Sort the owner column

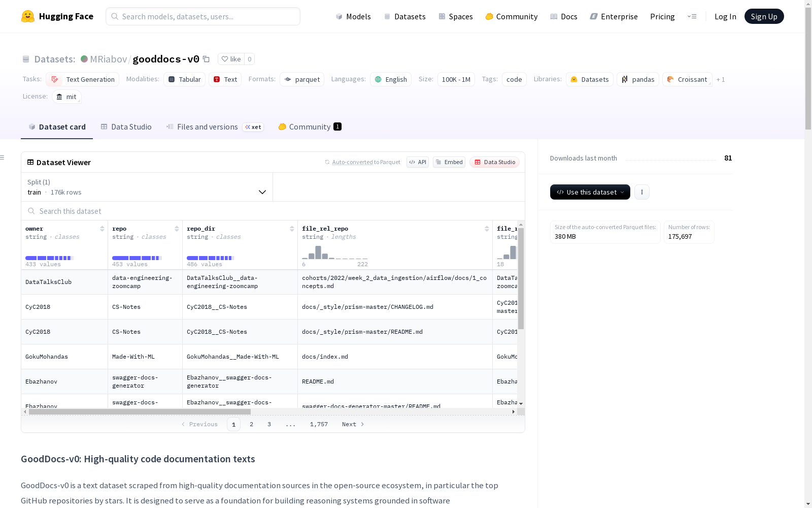coord(102,229)
